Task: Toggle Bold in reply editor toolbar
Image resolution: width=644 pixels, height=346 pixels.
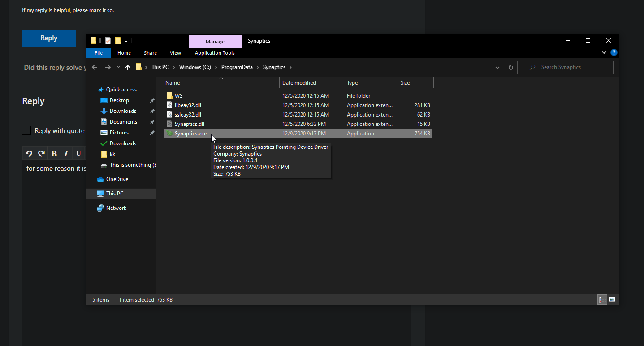Action: pyautogui.click(x=54, y=154)
